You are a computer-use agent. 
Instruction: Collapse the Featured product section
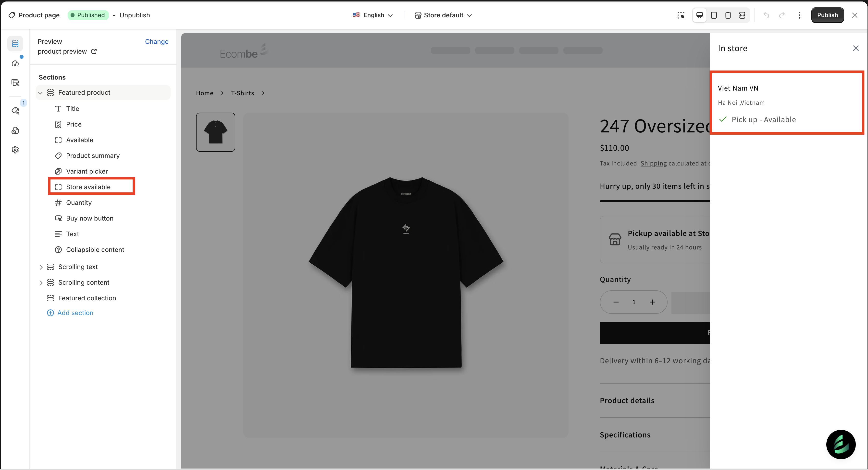click(x=40, y=93)
